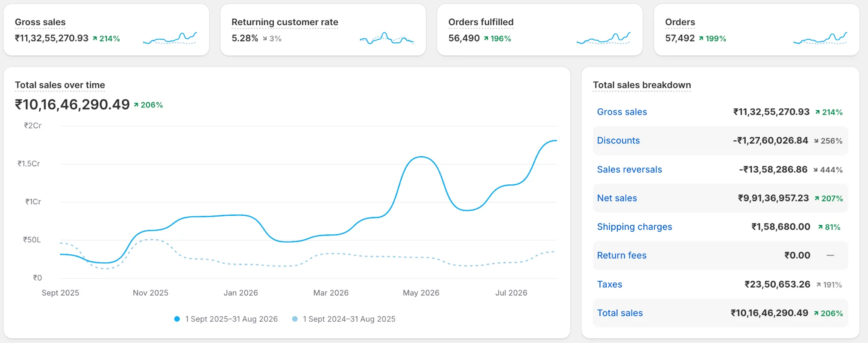Click the 81% up-arrow in Shipping charges row
This screenshot has width=868, height=343.
[x=829, y=227]
